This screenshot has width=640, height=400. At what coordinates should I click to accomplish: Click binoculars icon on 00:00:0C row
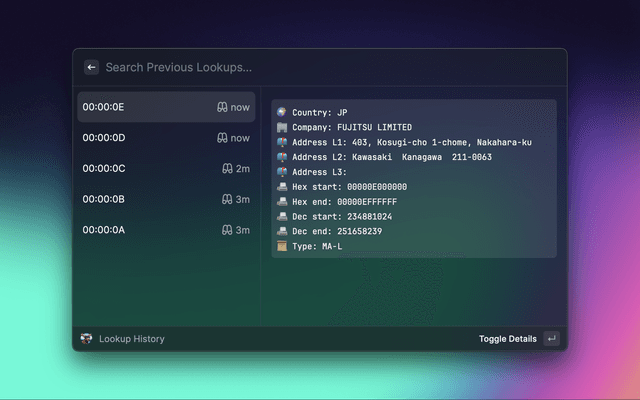pyautogui.click(x=227, y=168)
